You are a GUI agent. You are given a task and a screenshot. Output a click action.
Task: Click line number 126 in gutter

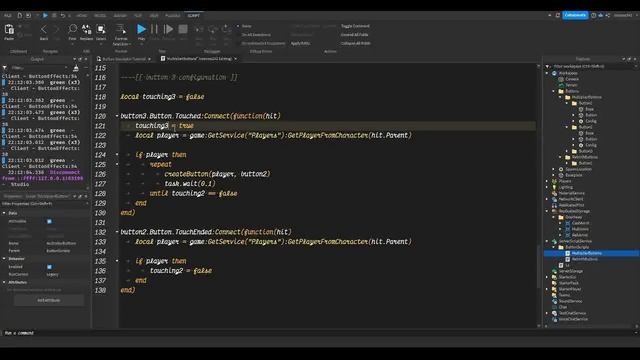[x=100, y=174]
